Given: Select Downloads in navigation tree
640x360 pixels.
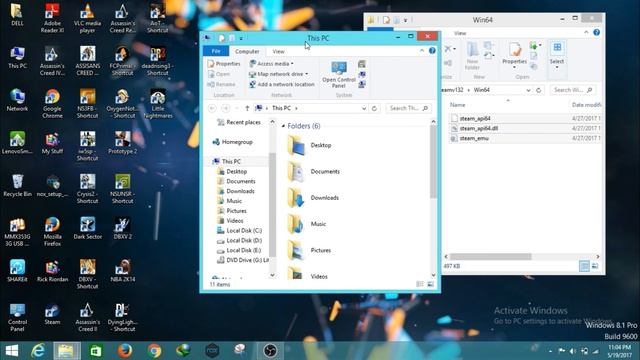Looking at the screenshot, I should pos(236,191).
